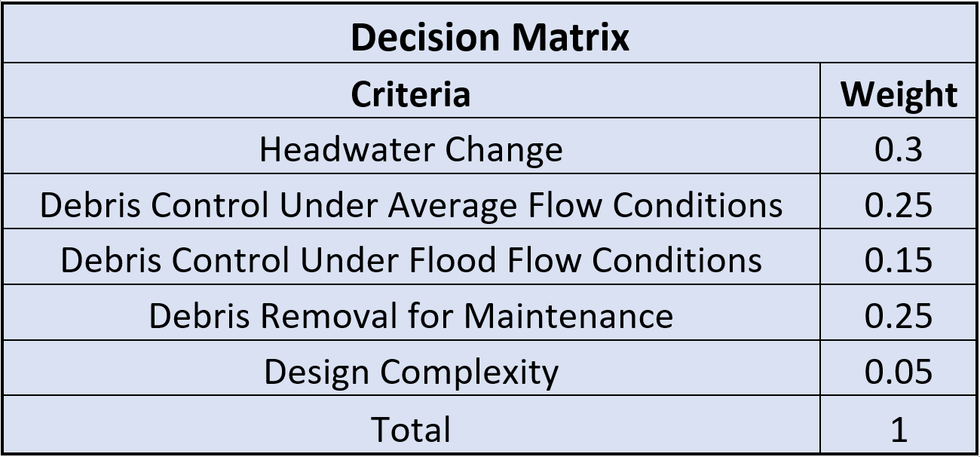Click the Decision Matrix title cell

[489, 36]
